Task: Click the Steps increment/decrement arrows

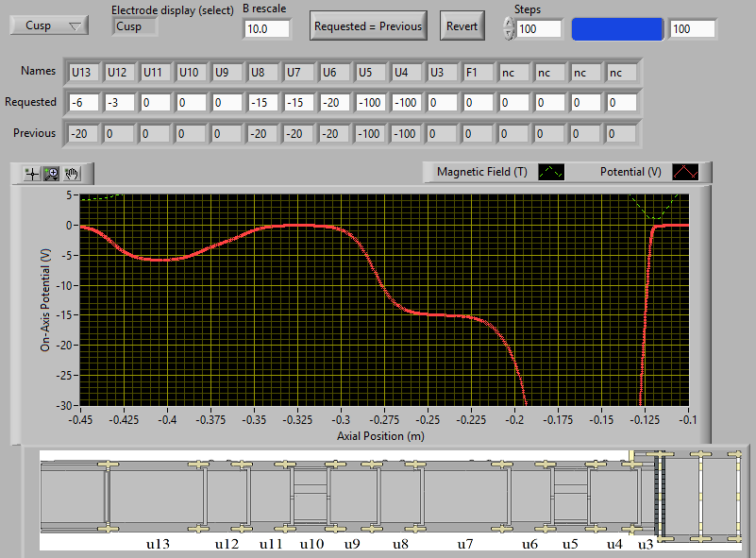Action: coord(509,29)
